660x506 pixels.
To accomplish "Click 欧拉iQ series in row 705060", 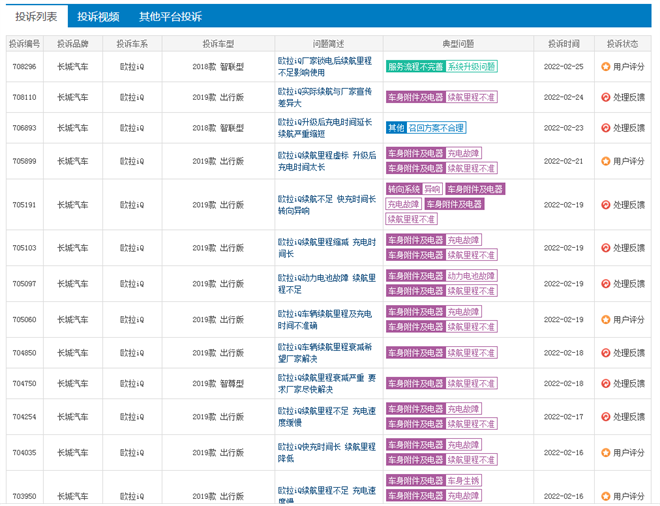I will [x=132, y=320].
